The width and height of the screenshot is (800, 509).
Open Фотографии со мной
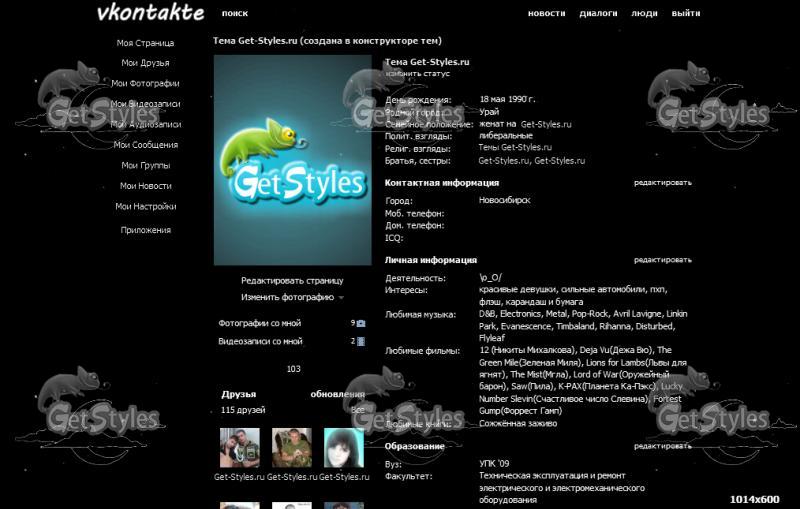[260, 323]
